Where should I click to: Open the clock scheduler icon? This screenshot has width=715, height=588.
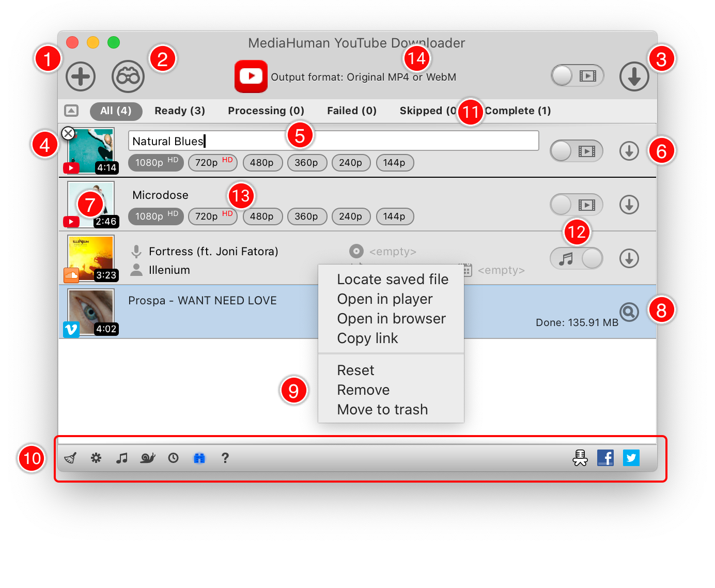173,458
